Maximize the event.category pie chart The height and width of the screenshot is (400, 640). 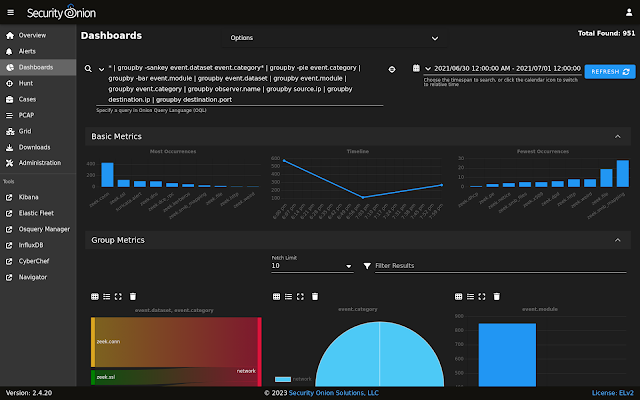302,296
